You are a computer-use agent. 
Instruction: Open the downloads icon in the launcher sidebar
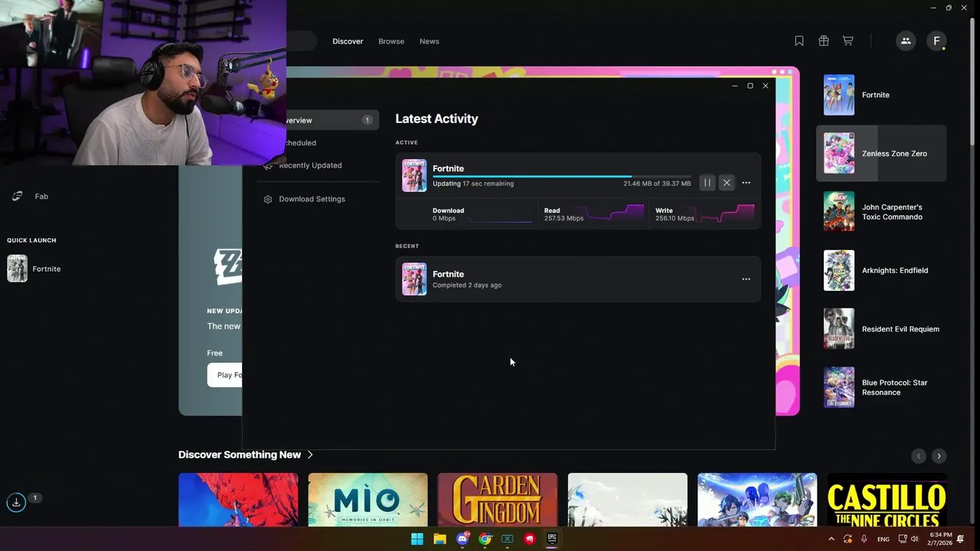pos(16,502)
